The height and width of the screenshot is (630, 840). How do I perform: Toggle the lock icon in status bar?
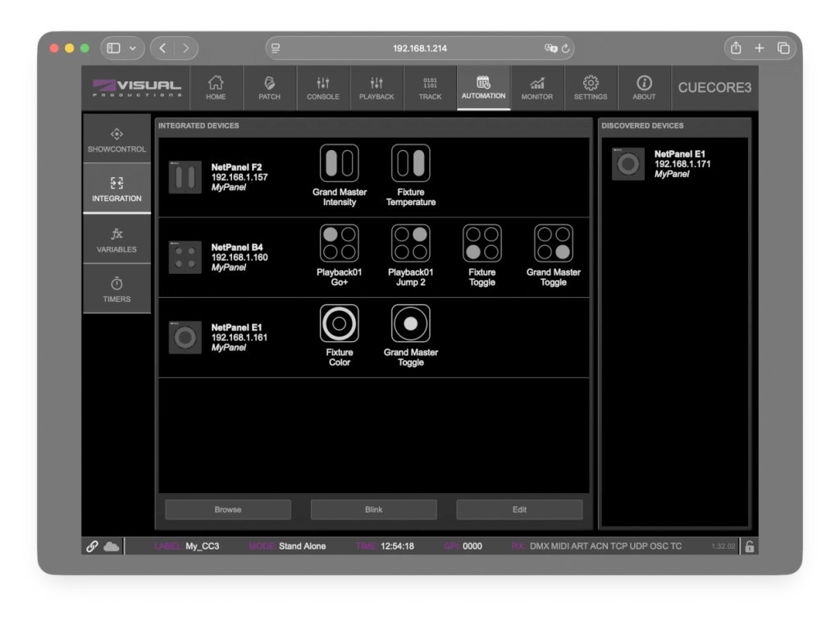pos(749,546)
